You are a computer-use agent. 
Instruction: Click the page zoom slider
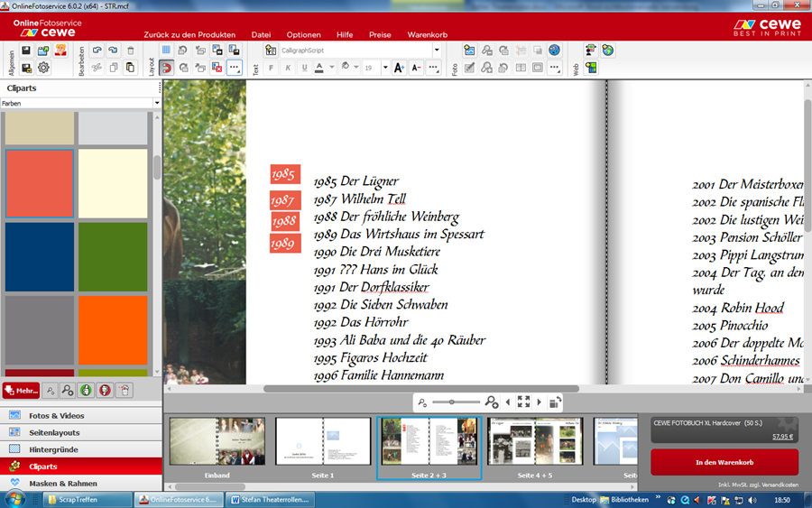pos(457,402)
